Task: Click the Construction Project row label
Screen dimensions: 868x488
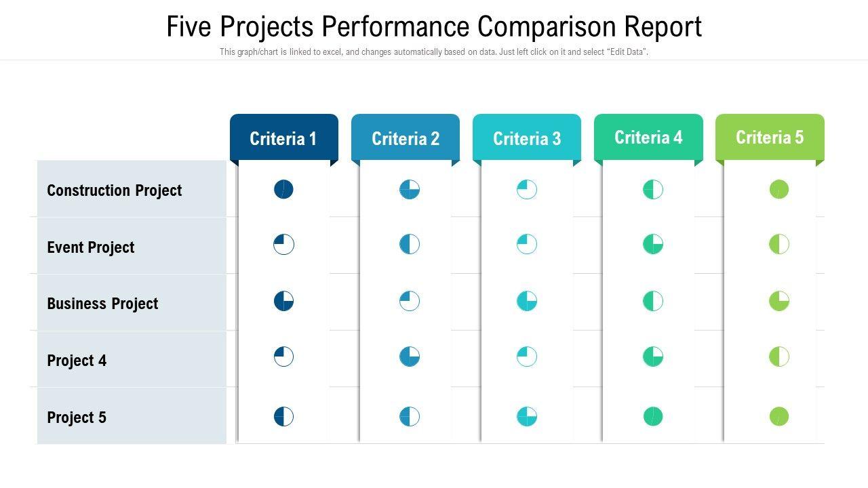Action: tap(115, 190)
